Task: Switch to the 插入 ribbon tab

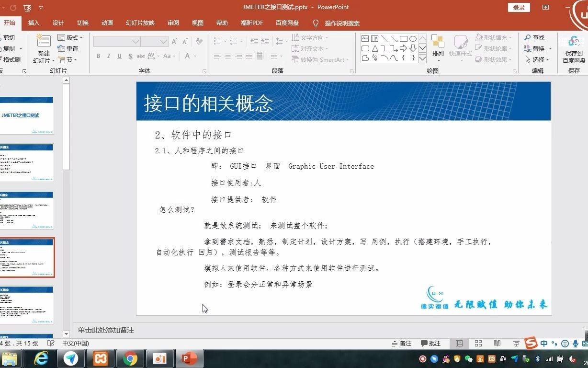Action: tap(34, 23)
